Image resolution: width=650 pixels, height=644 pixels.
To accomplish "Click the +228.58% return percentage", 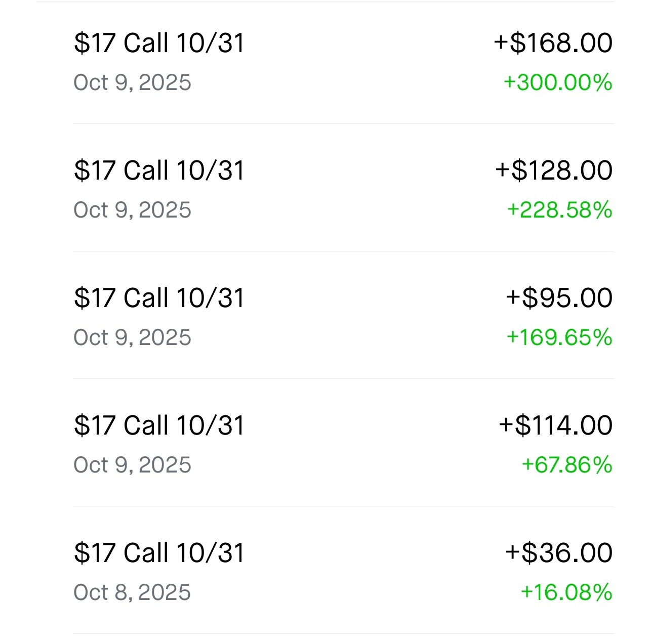I will [559, 210].
